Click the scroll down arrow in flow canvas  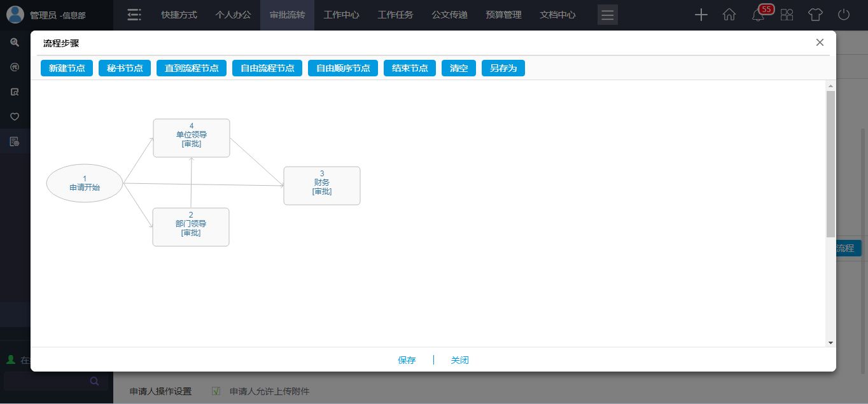(830, 342)
